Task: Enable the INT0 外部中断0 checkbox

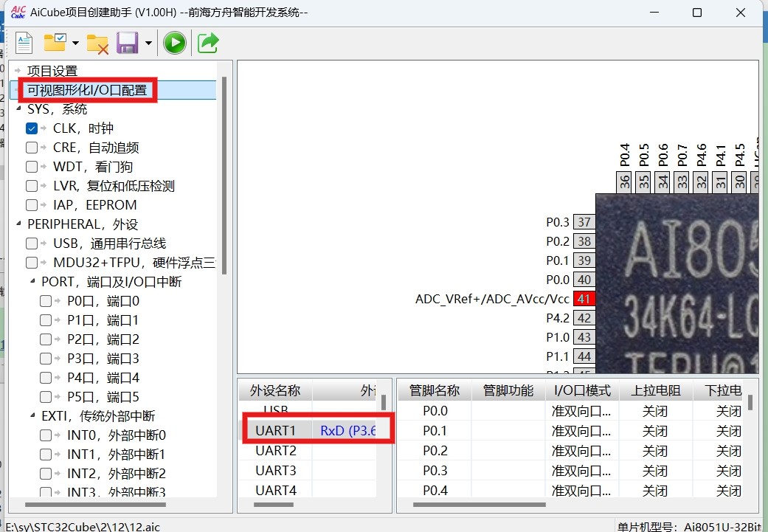Action: [46, 435]
